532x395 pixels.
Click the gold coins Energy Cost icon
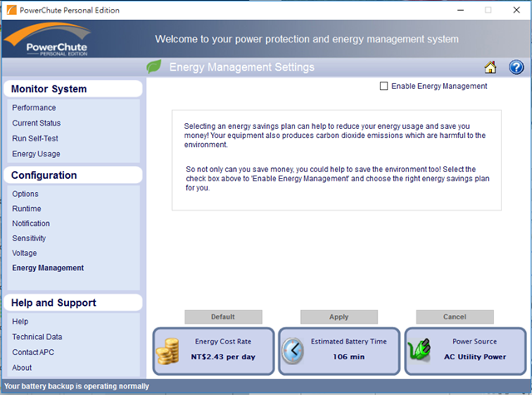[168, 351]
